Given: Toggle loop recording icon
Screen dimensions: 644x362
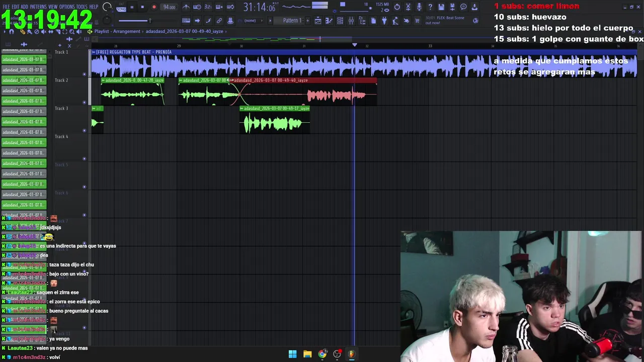Looking at the screenshot, I should [x=230, y=7].
